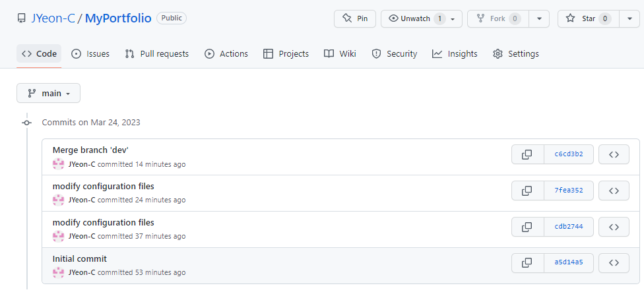Image resolution: width=644 pixels, height=298 pixels.
Task: Click the star count badge showing 0
Action: click(x=604, y=18)
